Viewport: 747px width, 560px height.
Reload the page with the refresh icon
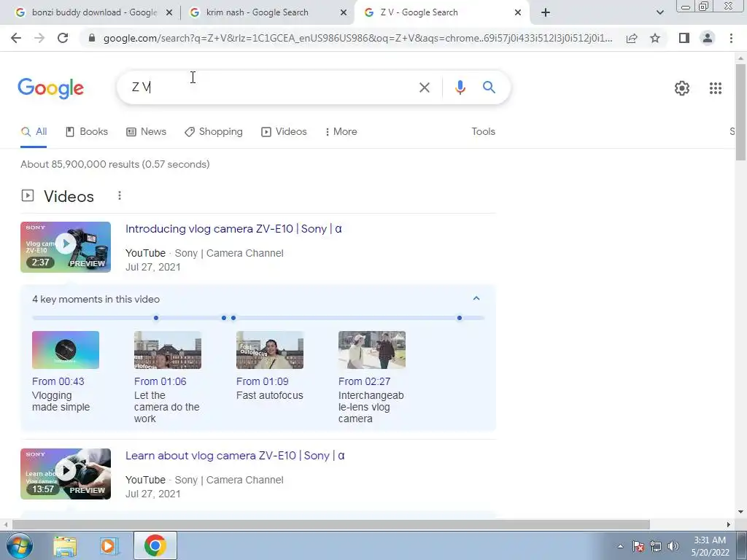point(63,38)
